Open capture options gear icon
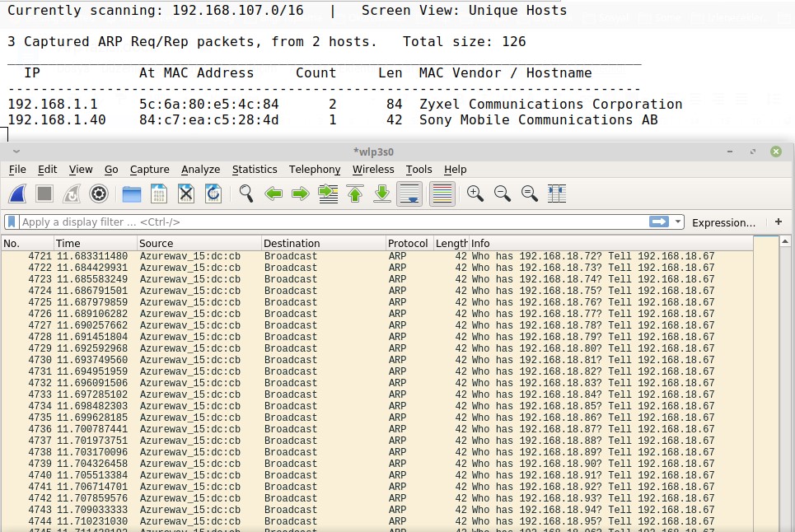This screenshot has width=795, height=532. click(99, 194)
